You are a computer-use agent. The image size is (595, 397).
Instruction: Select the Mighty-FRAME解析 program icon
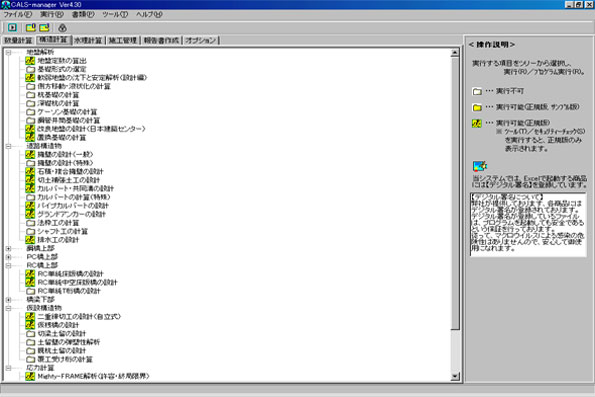[x=30, y=376]
